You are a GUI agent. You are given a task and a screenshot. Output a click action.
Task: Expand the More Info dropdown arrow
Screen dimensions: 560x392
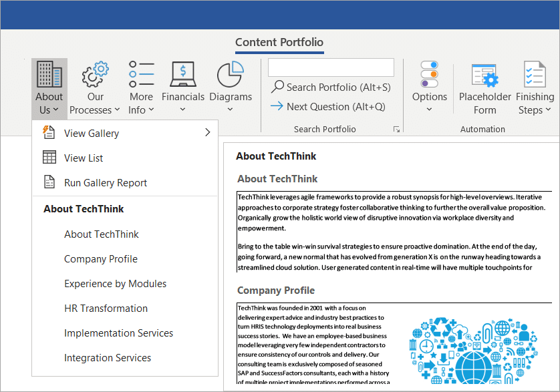pos(151,110)
